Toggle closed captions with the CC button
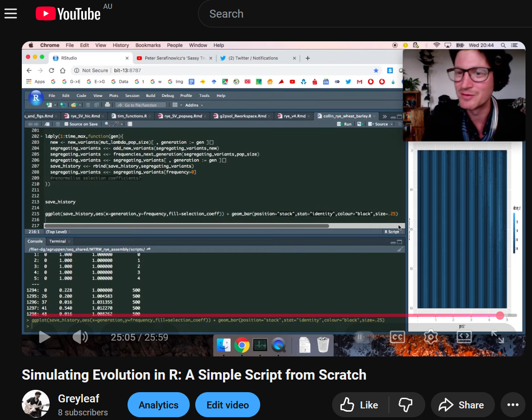This screenshot has height=420, width=532. [397, 337]
